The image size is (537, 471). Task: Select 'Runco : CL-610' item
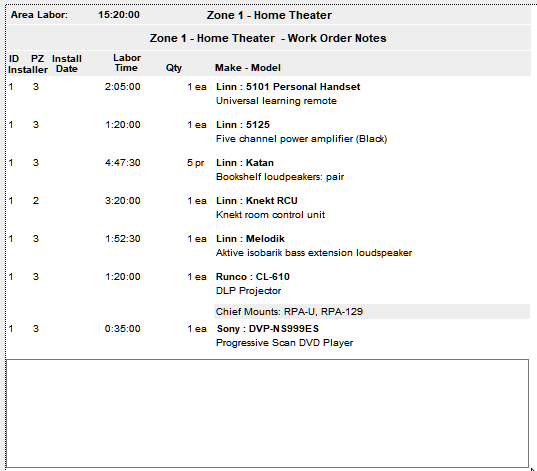253,277
